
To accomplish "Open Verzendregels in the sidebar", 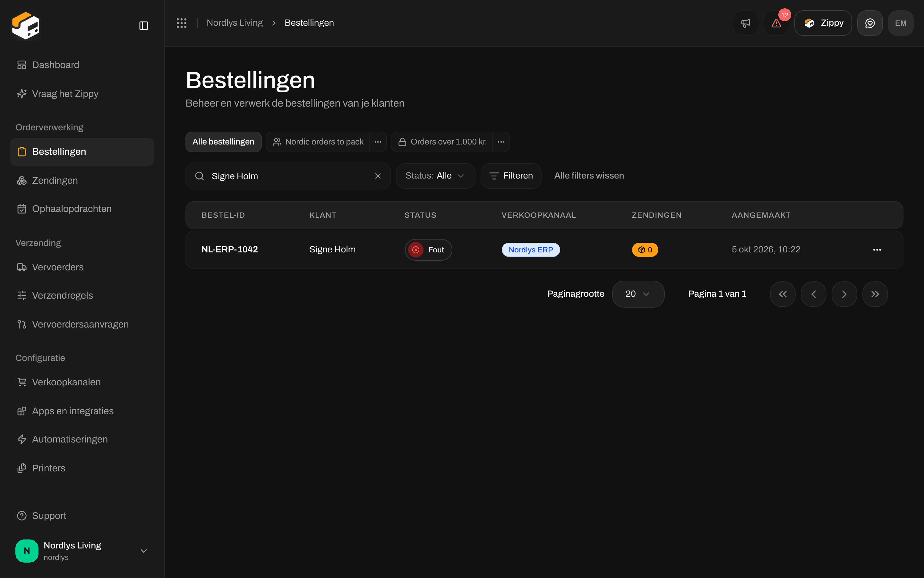I will pos(82,295).
